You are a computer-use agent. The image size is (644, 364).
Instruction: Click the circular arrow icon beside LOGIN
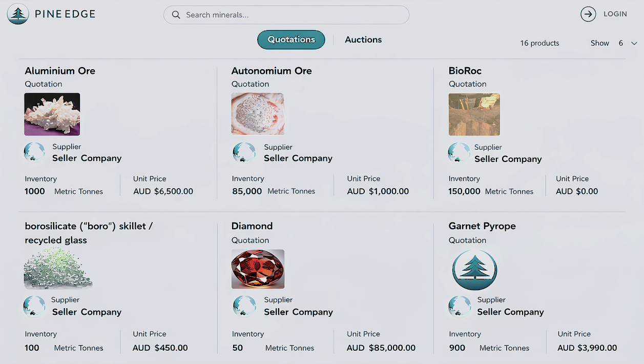(588, 14)
